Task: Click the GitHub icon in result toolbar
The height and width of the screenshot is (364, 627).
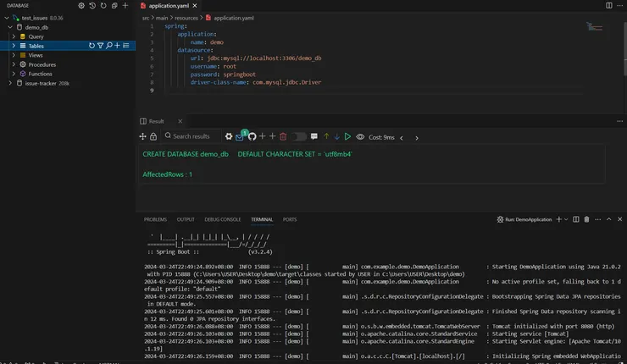Action: click(x=252, y=136)
